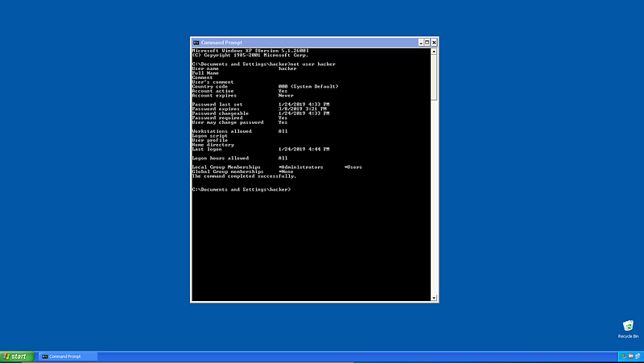Click 'The command completed successfully.' line

point(244,176)
